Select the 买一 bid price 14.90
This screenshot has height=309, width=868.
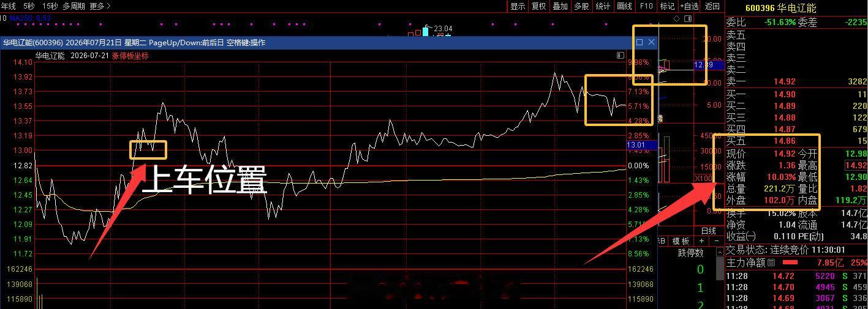784,94
